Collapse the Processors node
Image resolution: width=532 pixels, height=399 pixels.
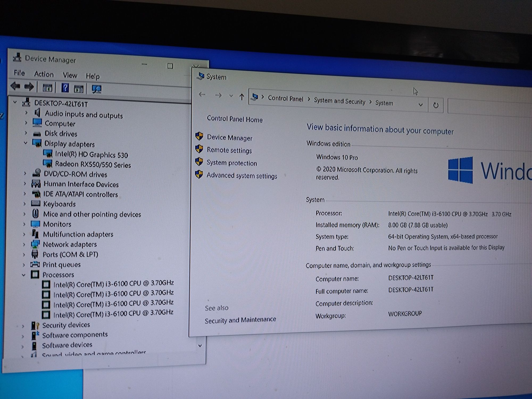[24, 275]
